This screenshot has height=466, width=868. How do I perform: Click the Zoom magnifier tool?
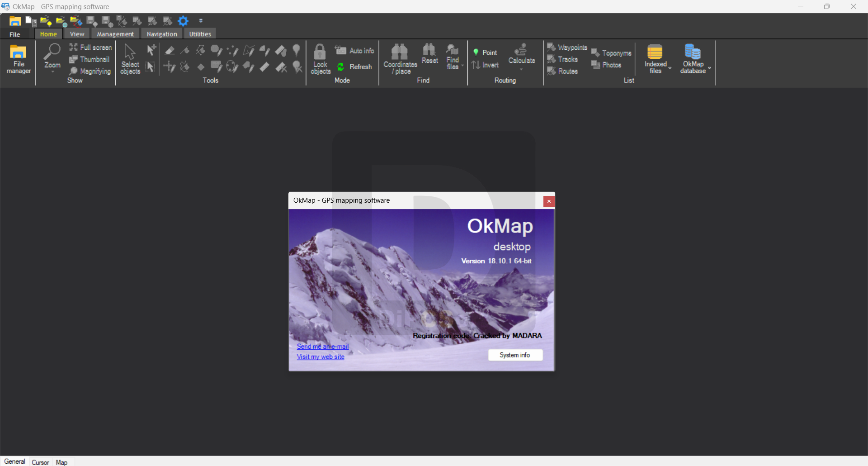[52, 56]
